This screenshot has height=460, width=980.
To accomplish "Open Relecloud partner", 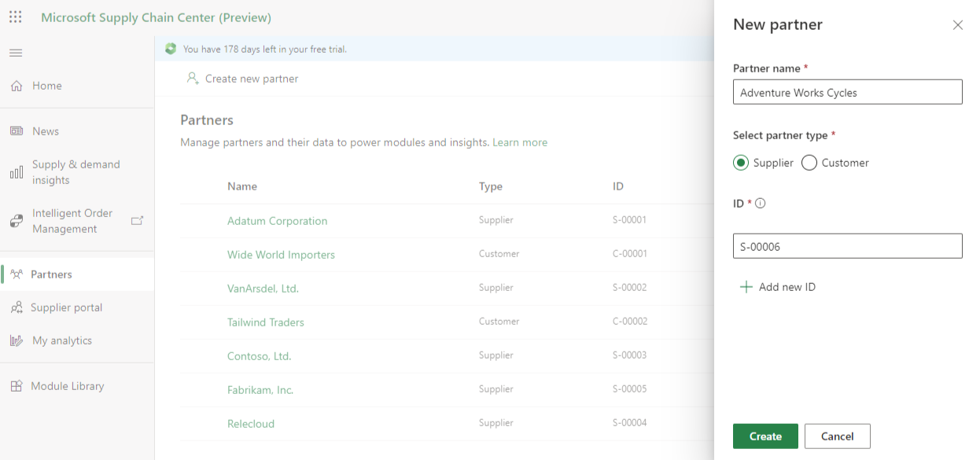I will pos(251,424).
